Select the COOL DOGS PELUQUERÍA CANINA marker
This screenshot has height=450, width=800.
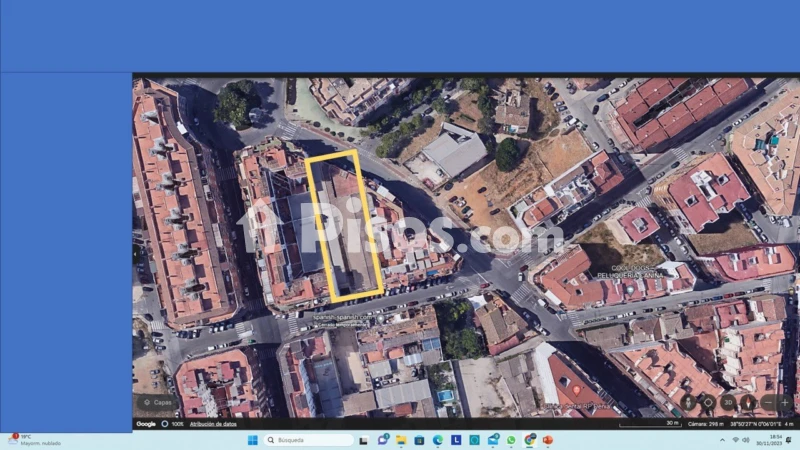[x=631, y=290]
